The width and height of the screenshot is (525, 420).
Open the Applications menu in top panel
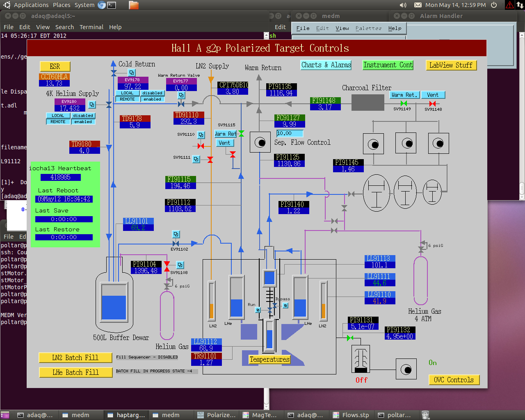pos(31,5)
